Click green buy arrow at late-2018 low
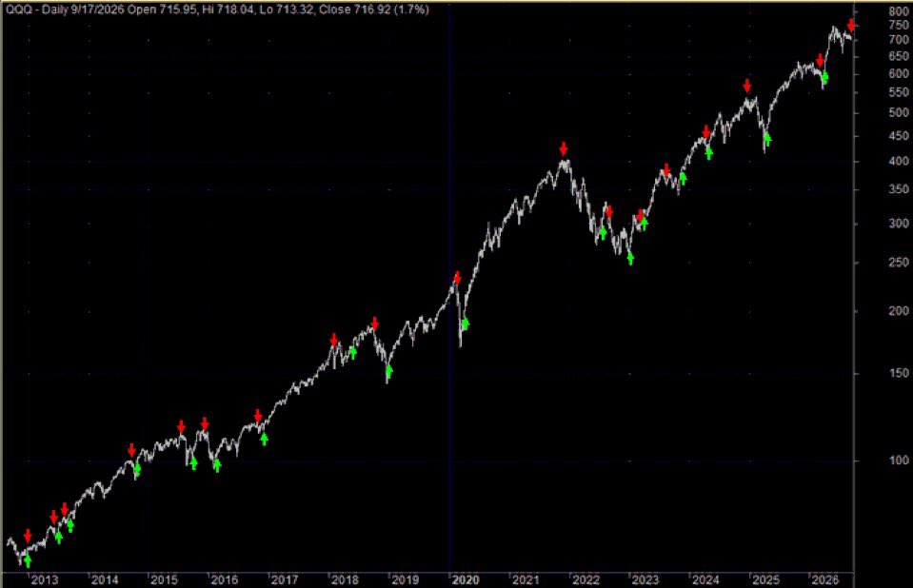This screenshot has width=913, height=588. (389, 371)
